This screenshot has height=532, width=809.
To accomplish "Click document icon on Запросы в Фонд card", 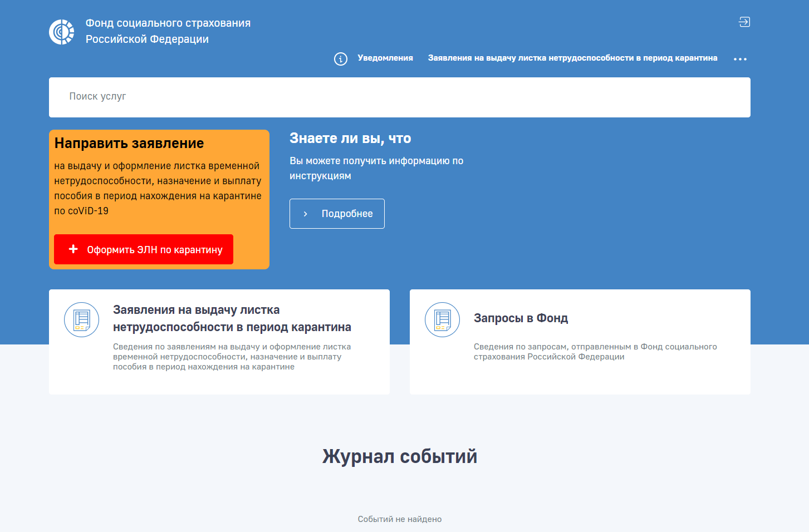I will tap(443, 319).
